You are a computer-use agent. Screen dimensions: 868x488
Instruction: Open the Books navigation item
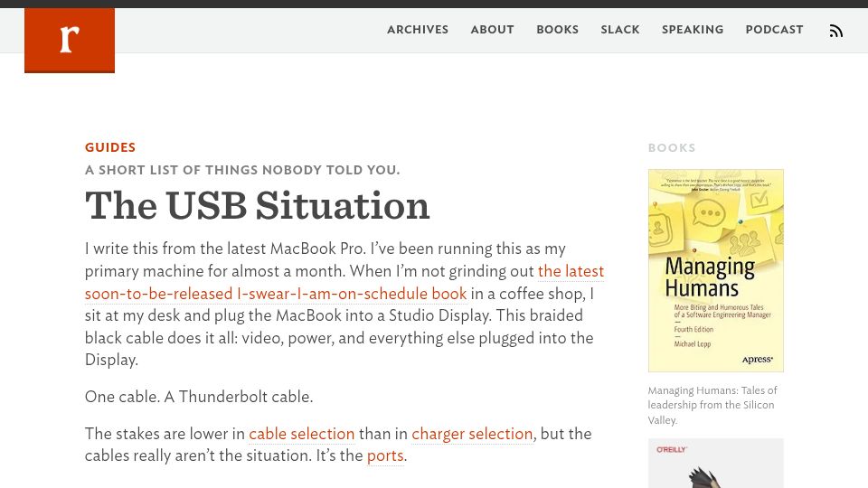[x=558, y=30]
